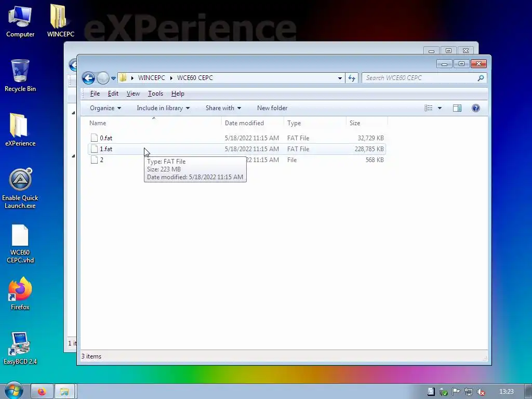The height and width of the screenshot is (399, 532).
Task: Click the Show desktop strip
Action: (x=528, y=392)
